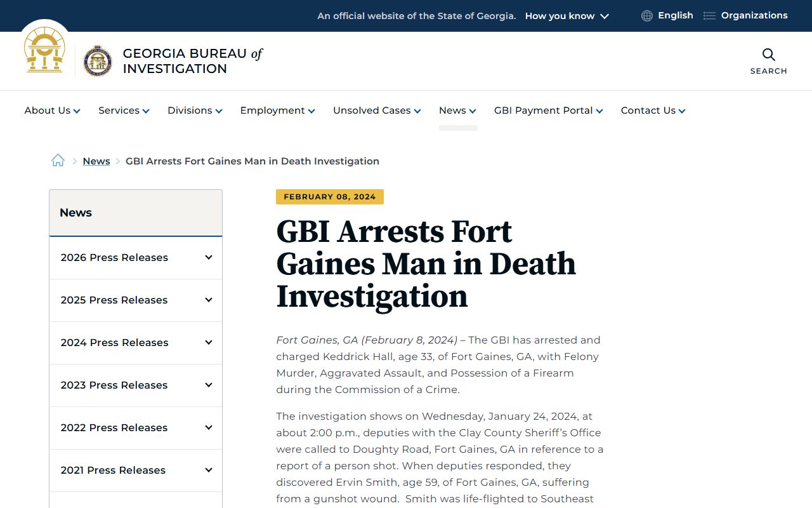
Task: Click the GBI badge emblem
Action: tap(98, 61)
